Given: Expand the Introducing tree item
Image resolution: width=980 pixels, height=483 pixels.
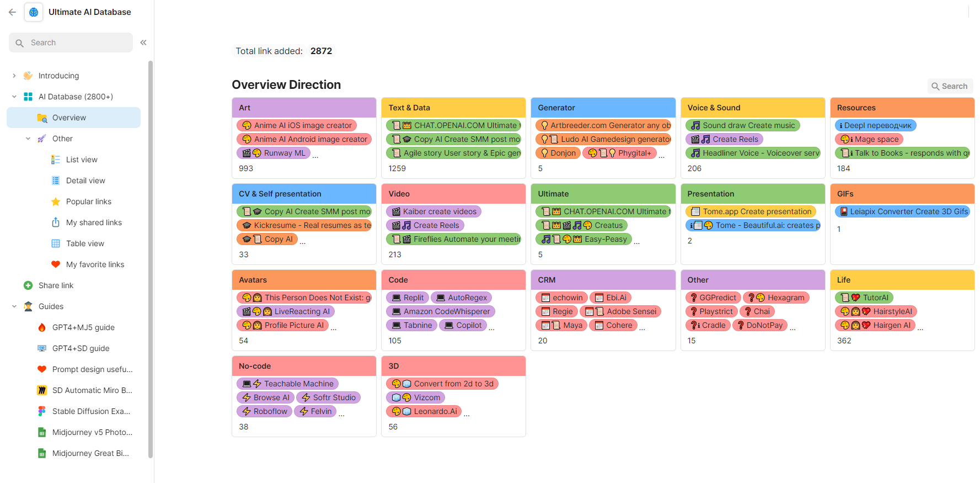Looking at the screenshot, I should [x=14, y=76].
